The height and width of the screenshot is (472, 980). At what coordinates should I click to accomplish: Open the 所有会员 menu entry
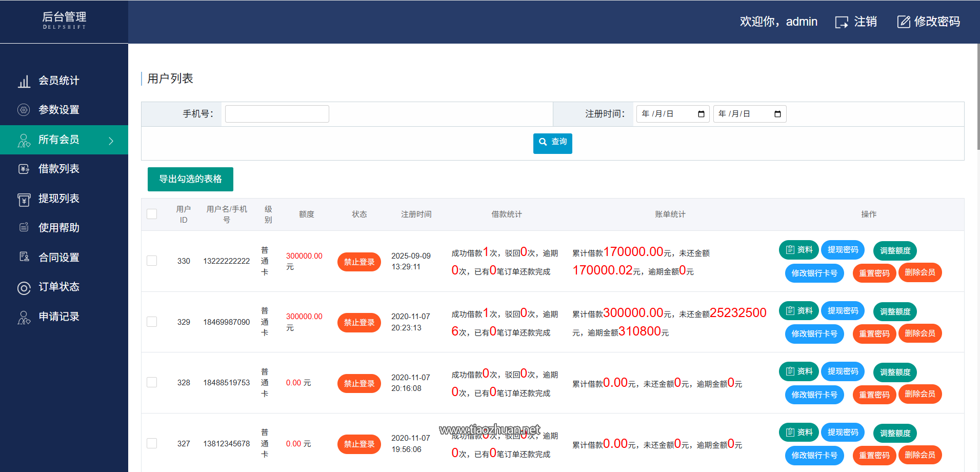(x=59, y=140)
